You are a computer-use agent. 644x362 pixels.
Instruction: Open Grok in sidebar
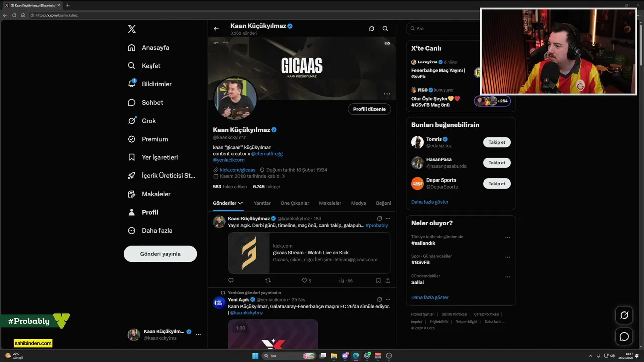[x=142, y=121]
